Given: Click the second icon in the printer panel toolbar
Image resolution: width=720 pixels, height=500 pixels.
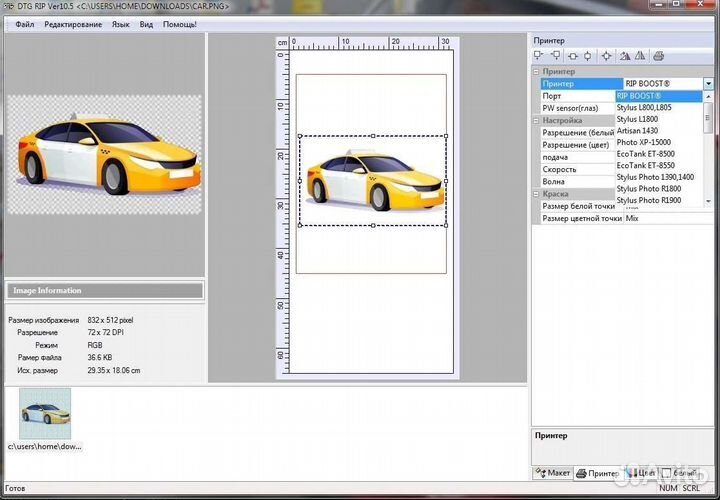Looking at the screenshot, I should (x=556, y=56).
